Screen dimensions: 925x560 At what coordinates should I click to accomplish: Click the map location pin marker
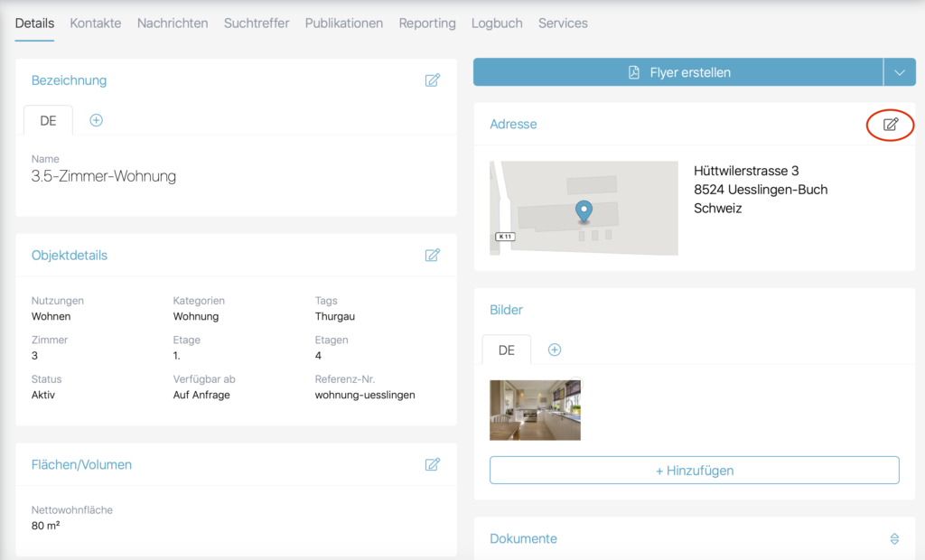584,211
